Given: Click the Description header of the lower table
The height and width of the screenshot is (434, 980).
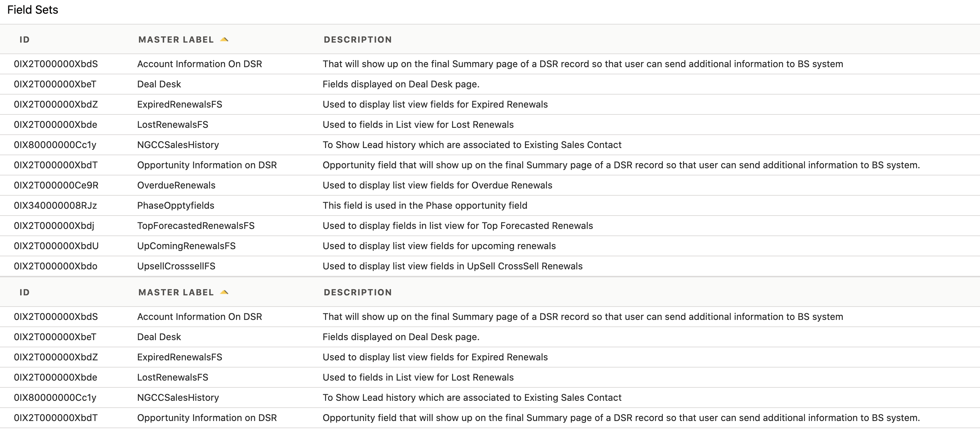Looking at the screenshot, I should (x=357, y=292).
